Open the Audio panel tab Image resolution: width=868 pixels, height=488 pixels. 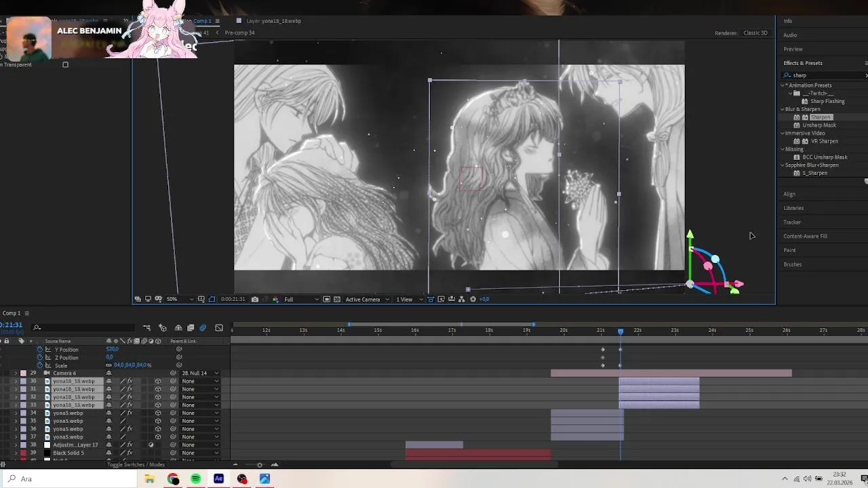[x=790, y=35]
